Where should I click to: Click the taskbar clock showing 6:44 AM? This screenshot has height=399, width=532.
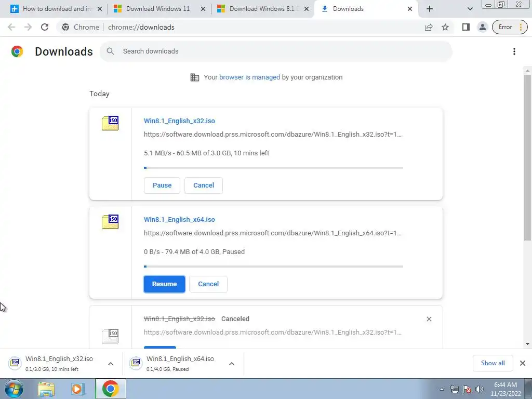coord(506,389)
